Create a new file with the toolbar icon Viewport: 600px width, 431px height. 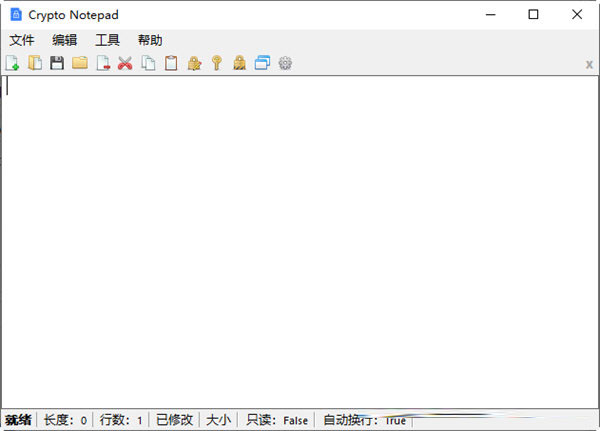tap(12, 63)
